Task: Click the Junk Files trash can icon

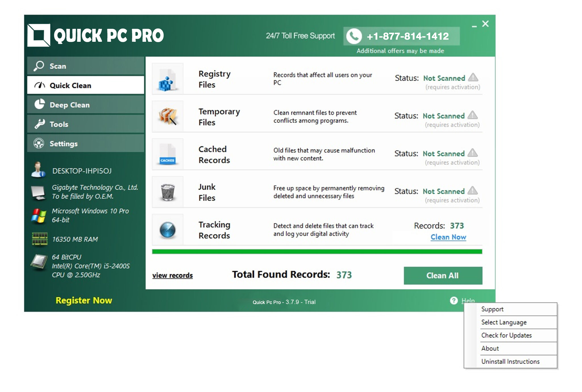Action: coord(168,192)
